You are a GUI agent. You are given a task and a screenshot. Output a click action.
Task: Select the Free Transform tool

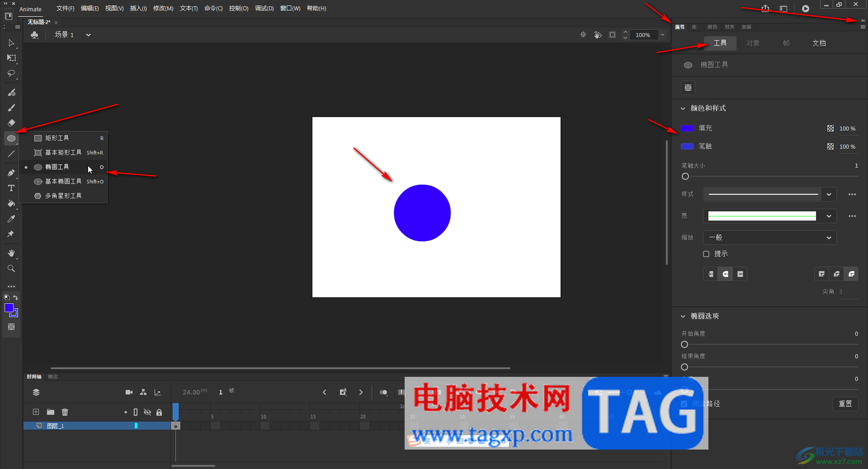pos(11,58)
